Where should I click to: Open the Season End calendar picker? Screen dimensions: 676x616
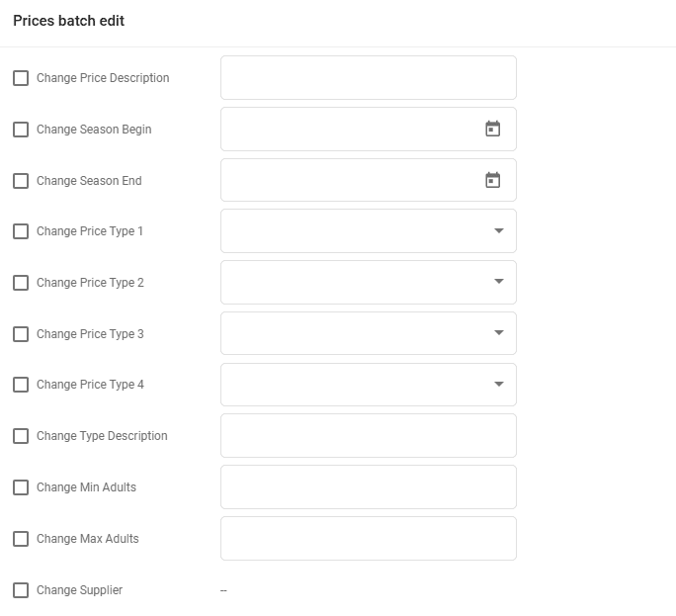pyautogui.click(x=492, y=180)
